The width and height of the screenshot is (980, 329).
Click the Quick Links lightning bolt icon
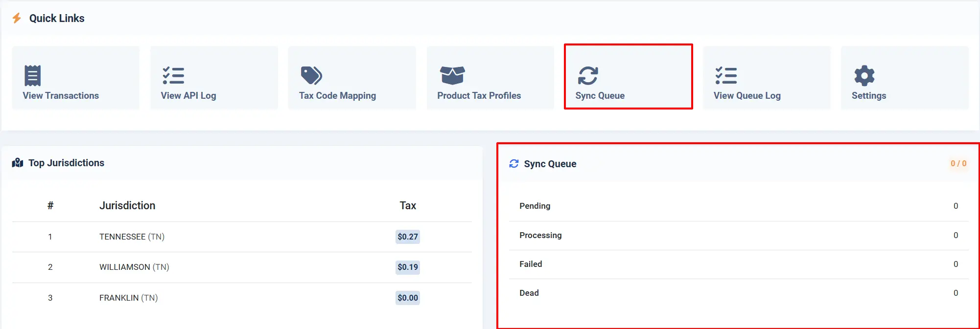[x=17, y=18]
